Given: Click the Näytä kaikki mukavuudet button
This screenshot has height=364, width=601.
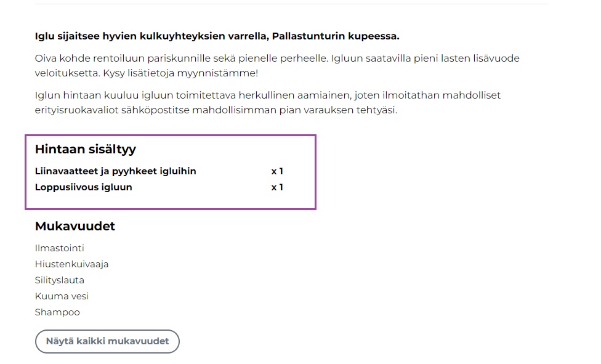Looking at the screenshot, I should pos(107,341).
